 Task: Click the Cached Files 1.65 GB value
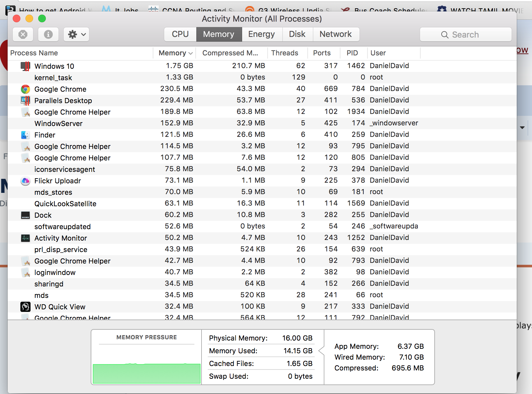[299, 363]
